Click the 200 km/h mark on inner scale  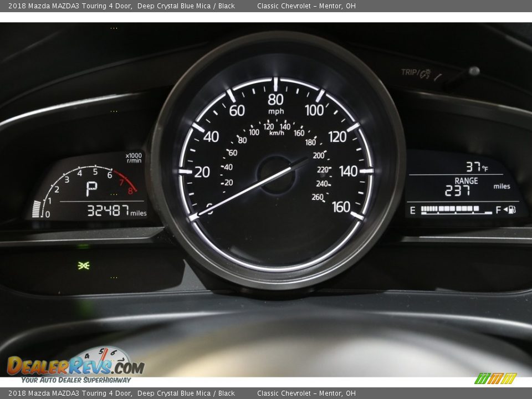click(x=319, y=155)
